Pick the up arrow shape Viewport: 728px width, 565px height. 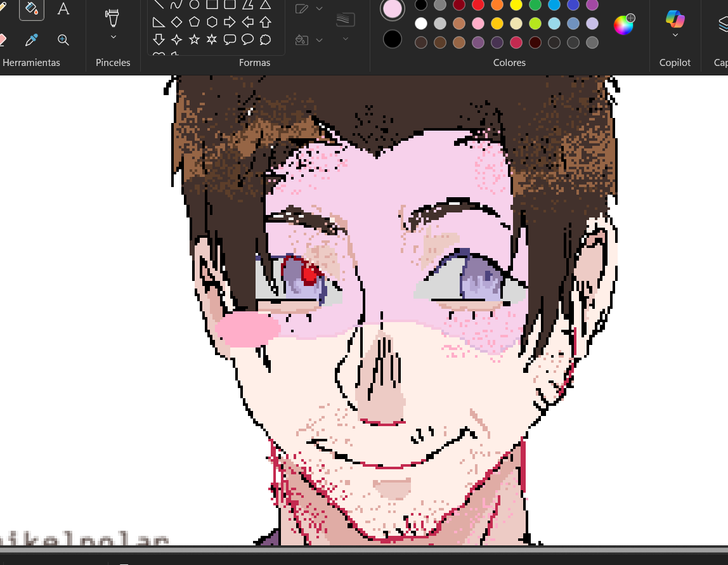pyautogui.click(x=265, y=22)
